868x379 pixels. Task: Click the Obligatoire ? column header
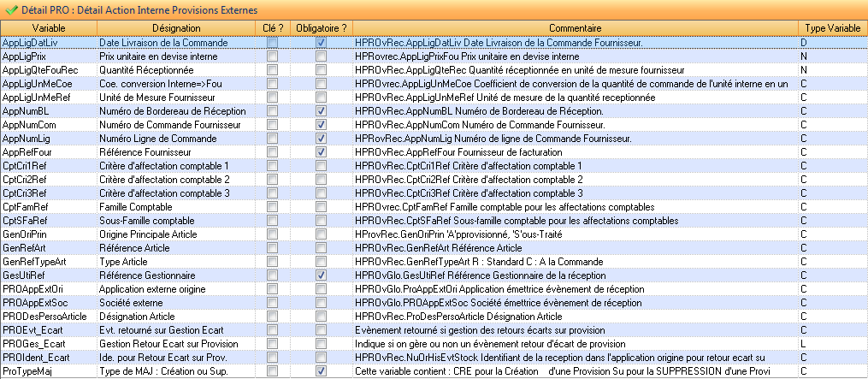click(321, 28)
